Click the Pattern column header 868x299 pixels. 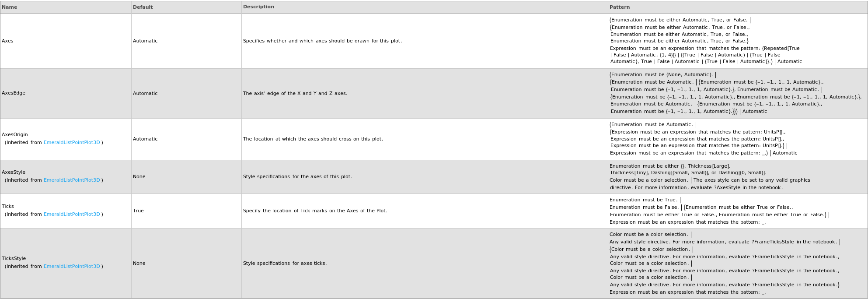pos(620,7)
